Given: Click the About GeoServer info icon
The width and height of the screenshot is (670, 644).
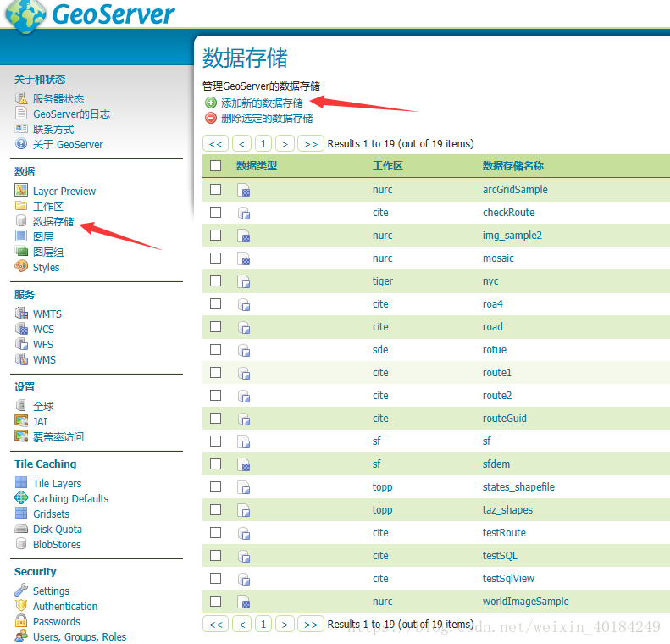Looking at the screenshot, I should 21,143.
